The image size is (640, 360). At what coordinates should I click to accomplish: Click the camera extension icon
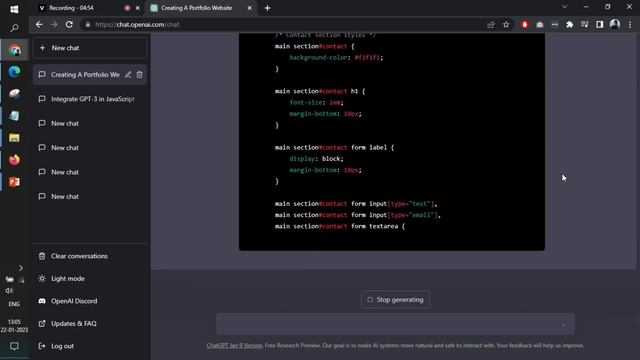coord(540,24)
